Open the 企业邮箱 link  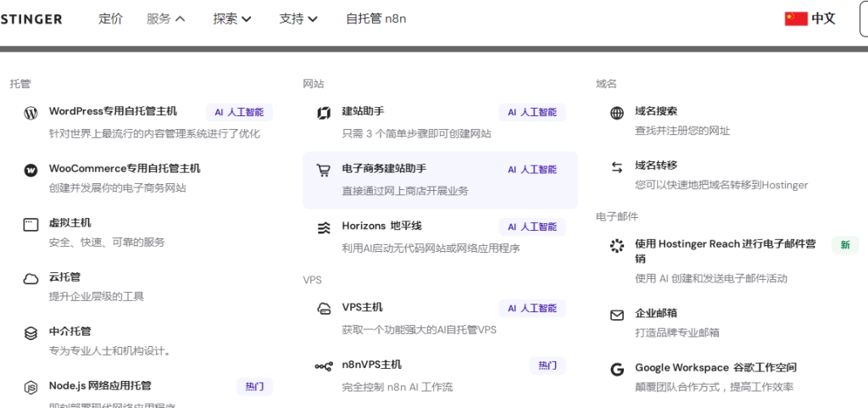pyautogui.click(x=656, y=313)
